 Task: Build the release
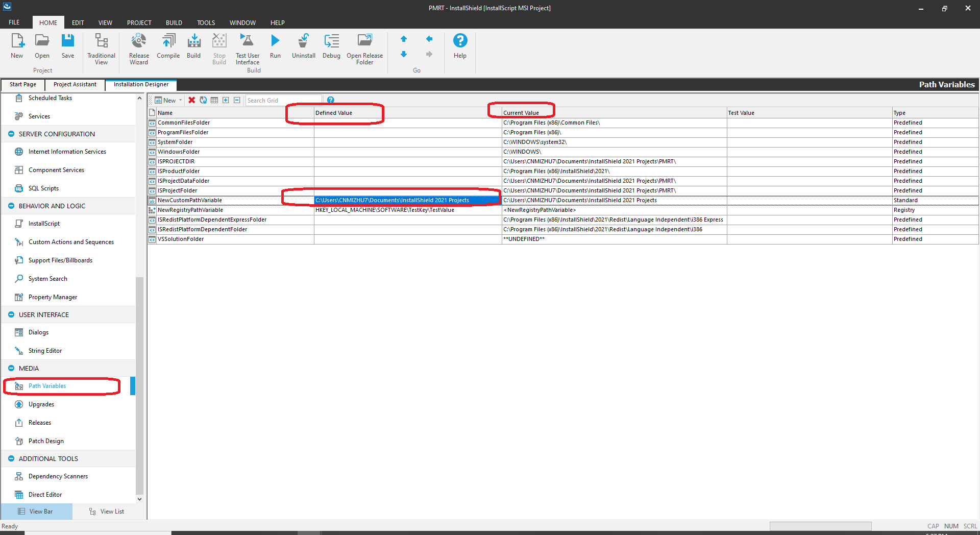[x=194, y=46]
